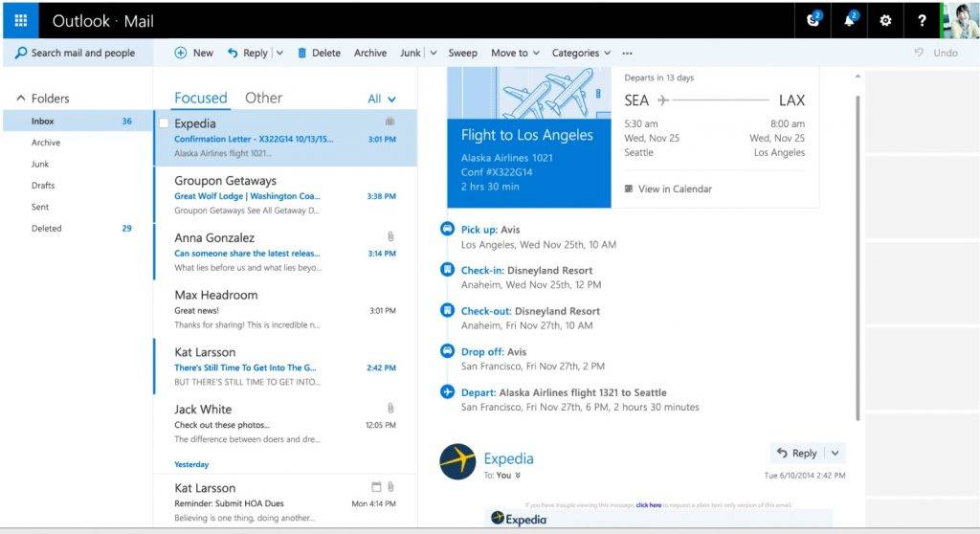Click the attachment icon on Anna Gonzalez email
Image resolution: width=980 pixels, height=534 pixels.
point(390,236)
